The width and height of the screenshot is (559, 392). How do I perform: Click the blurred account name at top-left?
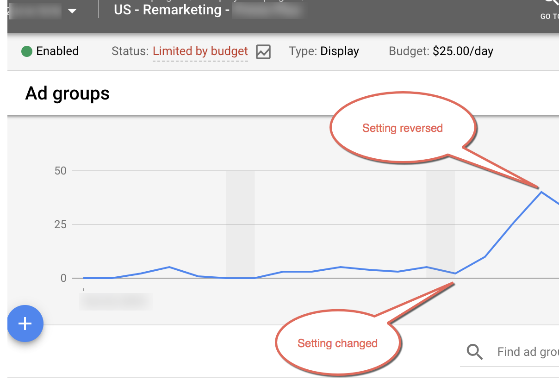tap(35, 11)
